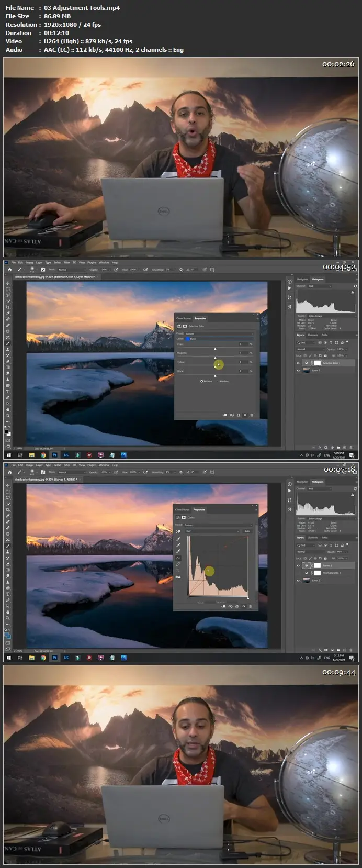Click lock position icon in 04:52 Layers panel
Viewport: 362px width, 868px height.
(x=315, y=355)
